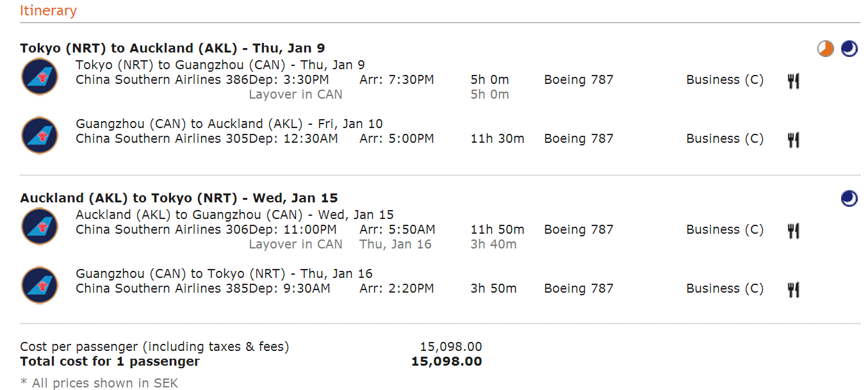This screenshot has width=868, height=390.
Task: Click the meal icon for flight 306
Action: point(793,231)
